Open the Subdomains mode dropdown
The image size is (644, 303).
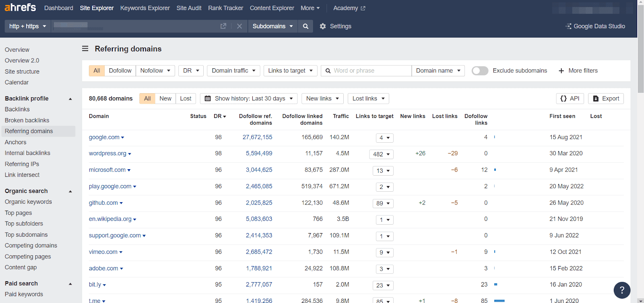click(272, 26)
